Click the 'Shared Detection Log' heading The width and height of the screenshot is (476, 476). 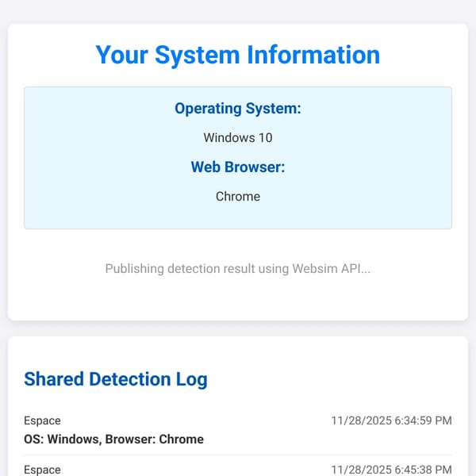click(x=116, y=379)
